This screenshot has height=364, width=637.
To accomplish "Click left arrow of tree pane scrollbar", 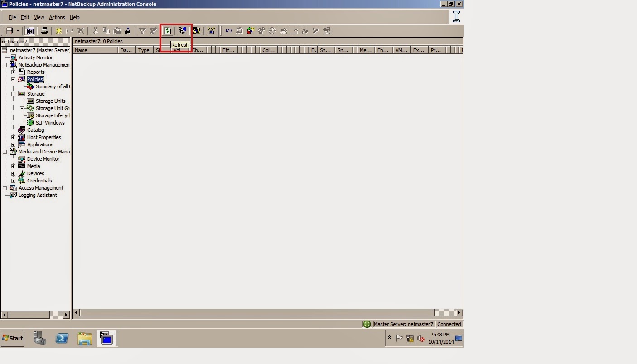I will [5, 315].
